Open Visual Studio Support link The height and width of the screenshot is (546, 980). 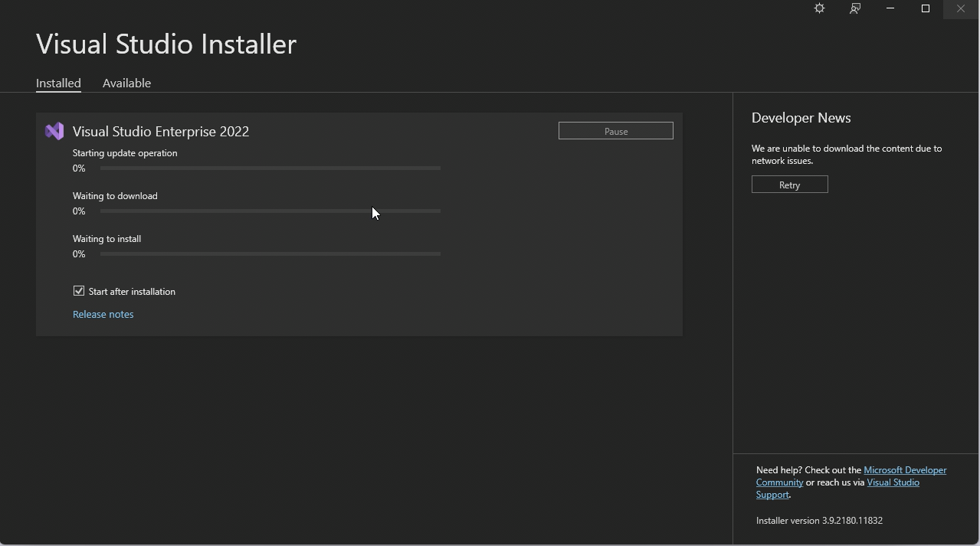click(x=837, y=489)
